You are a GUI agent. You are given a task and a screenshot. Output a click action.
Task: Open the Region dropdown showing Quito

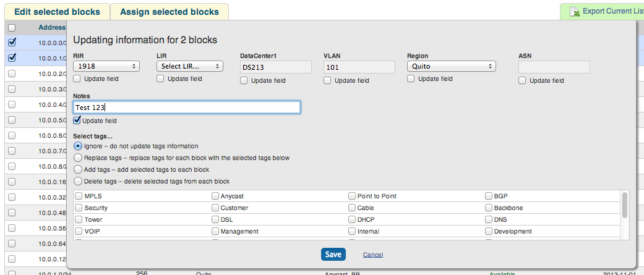click(451, 66)
